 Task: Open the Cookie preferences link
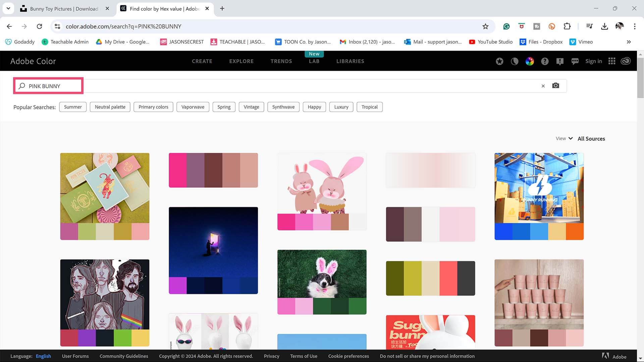(x=348, y=356)
